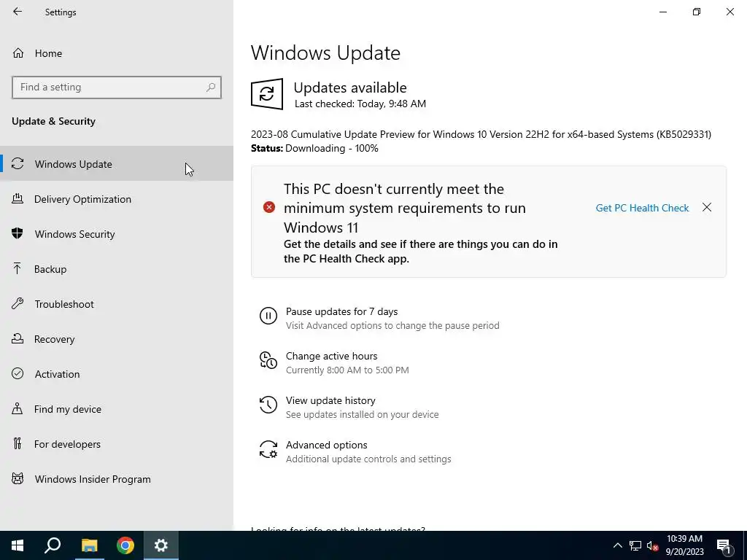Open Windows Insider Program settings
Viewport: 747px width, 560px height.
[x=117, y=479]
